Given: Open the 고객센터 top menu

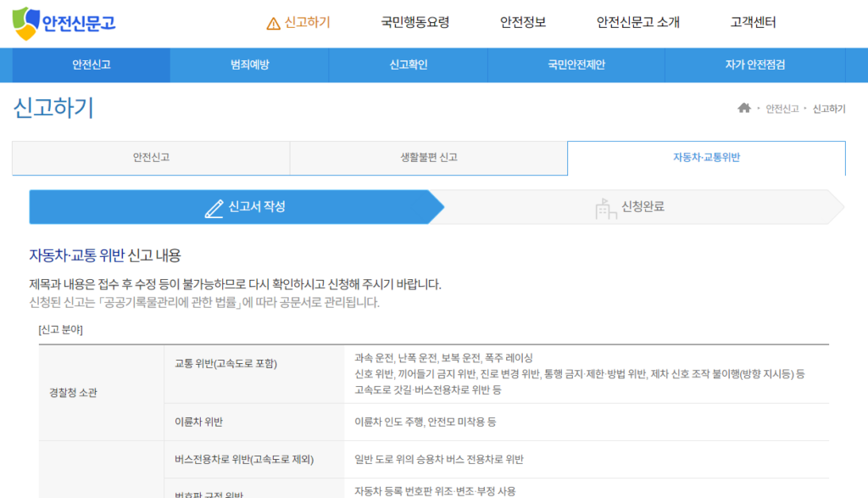Looking at the screenshot, I should [753, 23].
